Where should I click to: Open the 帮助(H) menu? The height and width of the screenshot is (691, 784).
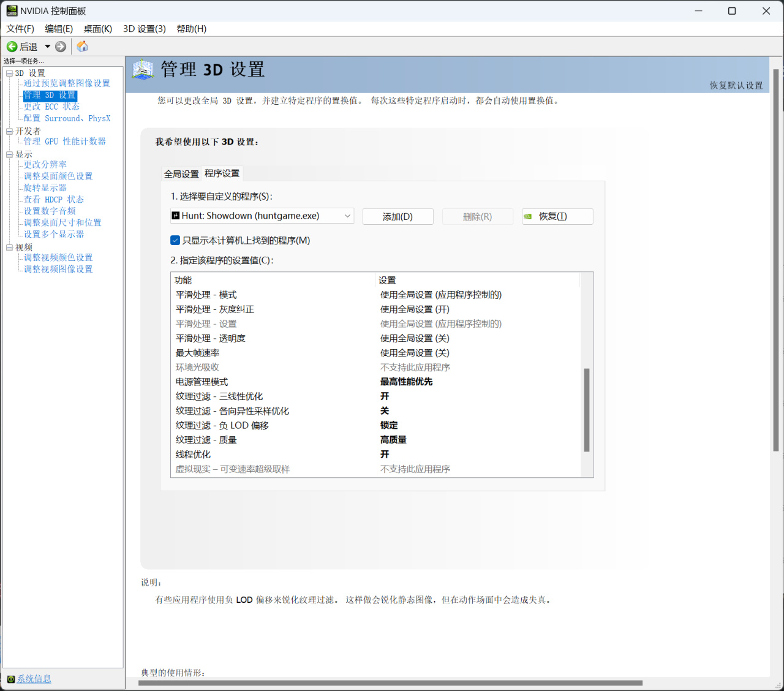point(192,29)
